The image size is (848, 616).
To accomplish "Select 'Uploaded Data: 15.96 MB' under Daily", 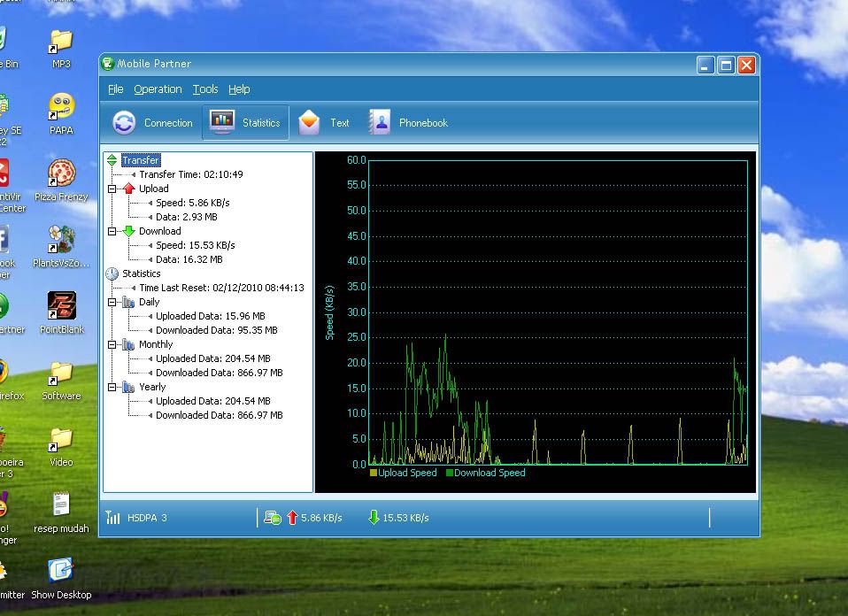I will tap(211, 316).
